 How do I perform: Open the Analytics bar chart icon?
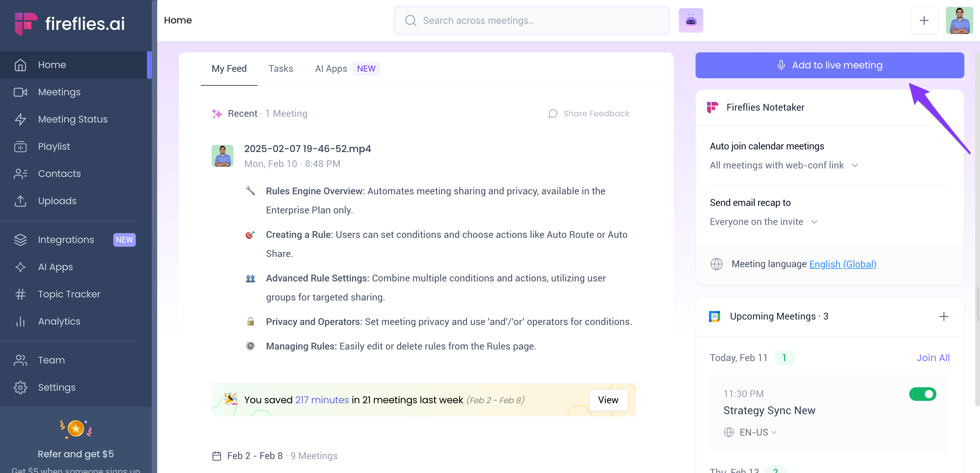click(x=20, y=322)
